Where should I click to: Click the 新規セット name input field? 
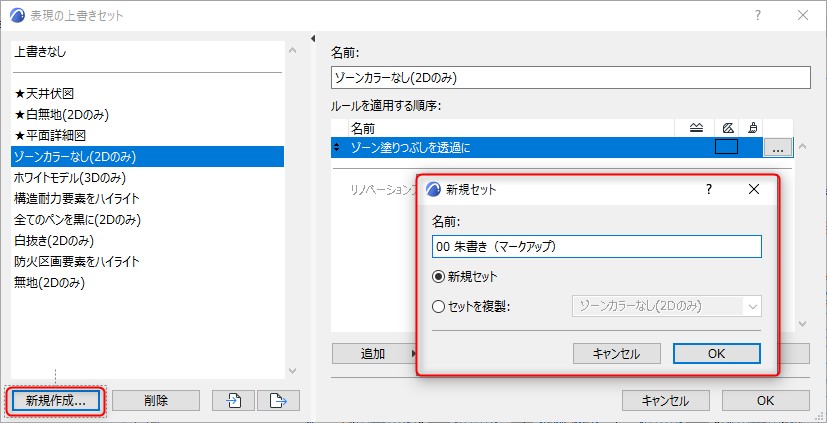[x=597, y=246]
